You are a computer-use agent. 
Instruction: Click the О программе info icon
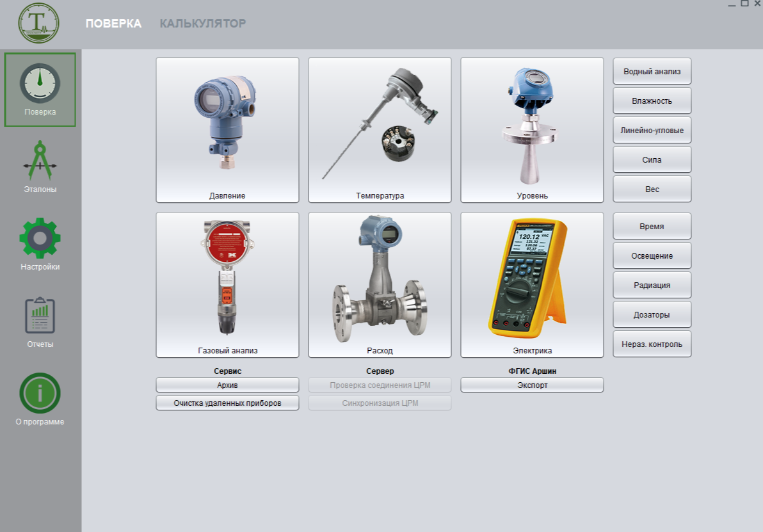(x=40, y=394)
